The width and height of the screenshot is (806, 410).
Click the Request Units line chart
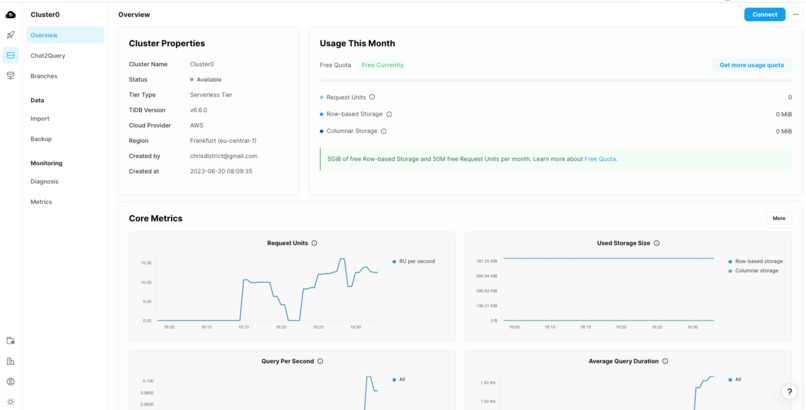click(x=267, y=289)
